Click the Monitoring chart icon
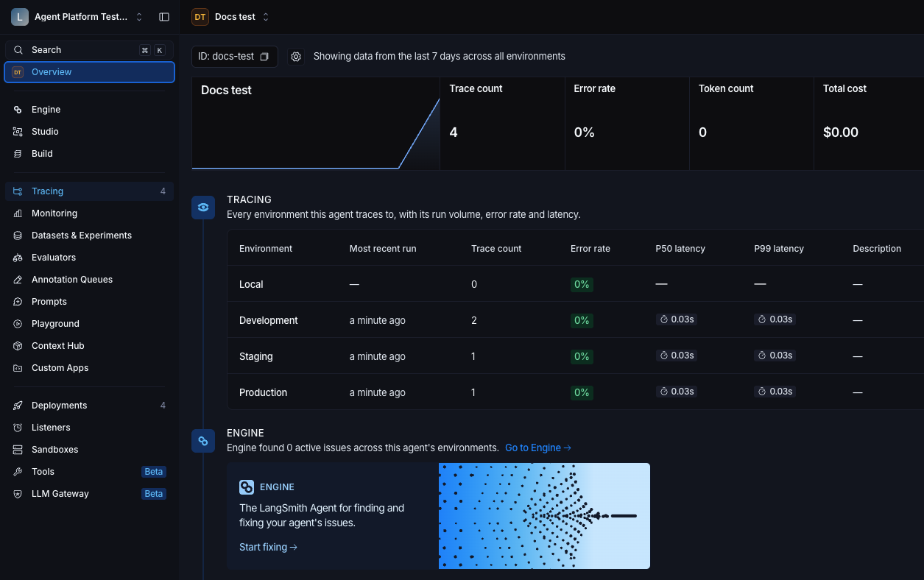This screenshot has height=580, width=924. tap(18, 213)
